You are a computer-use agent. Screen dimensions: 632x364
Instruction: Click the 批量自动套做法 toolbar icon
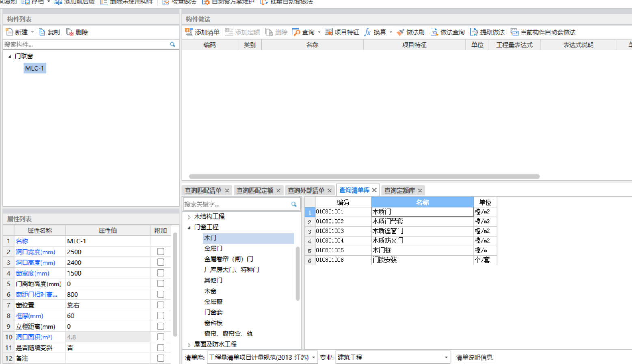(x=264, y=2)
